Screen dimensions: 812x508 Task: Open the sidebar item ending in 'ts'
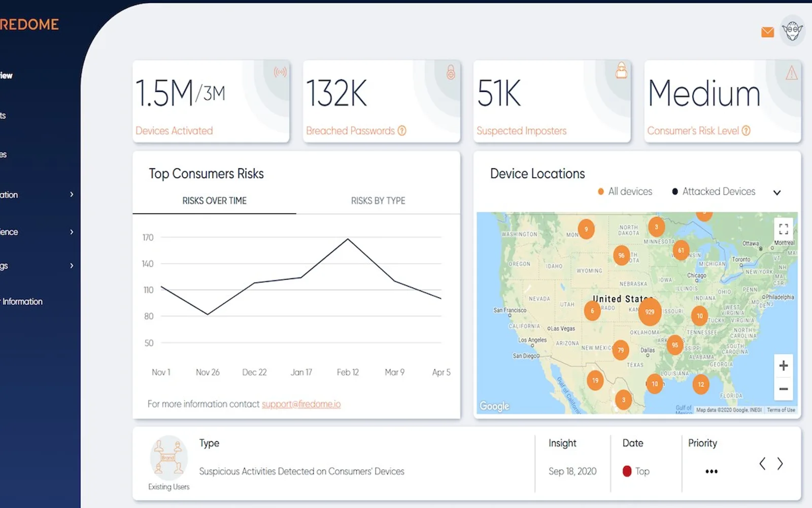point(3,115)
